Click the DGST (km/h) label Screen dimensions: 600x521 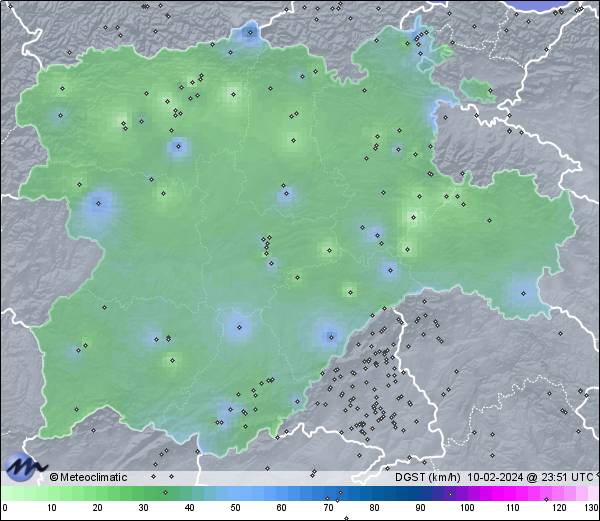[428, 477]
